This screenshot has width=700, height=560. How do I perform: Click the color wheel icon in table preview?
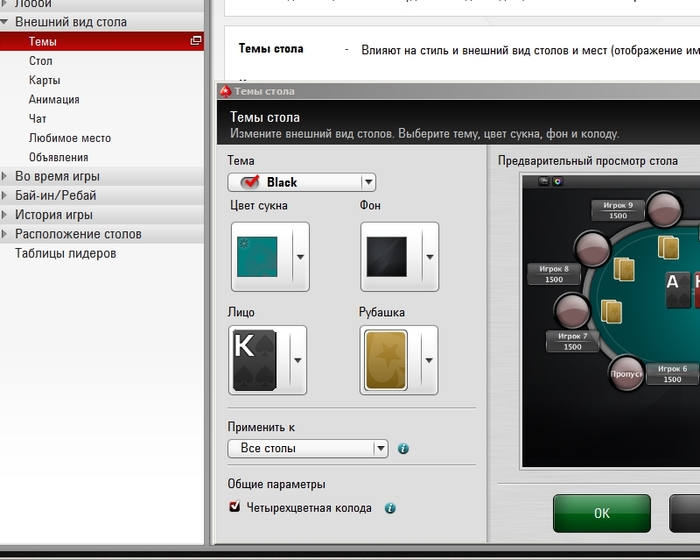click(558, 181)
